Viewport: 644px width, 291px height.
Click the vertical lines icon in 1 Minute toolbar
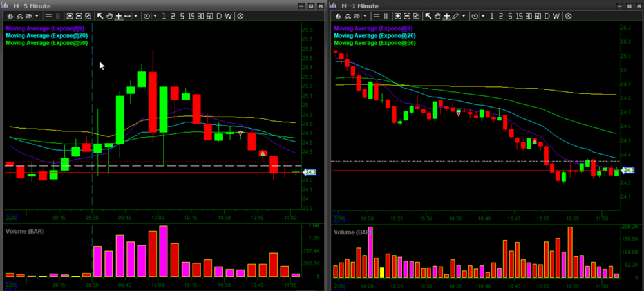pyautogui.click(x=386, y=15)
